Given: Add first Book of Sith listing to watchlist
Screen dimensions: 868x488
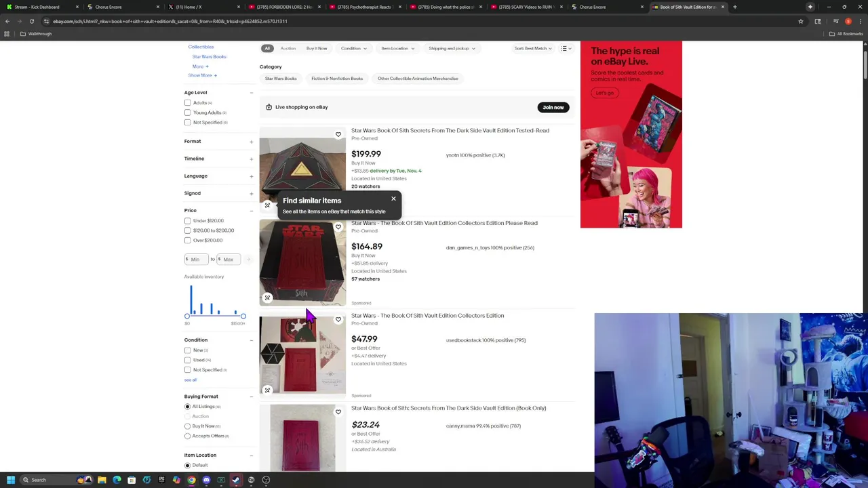Looking at the screenshot, I should (338, 134).
